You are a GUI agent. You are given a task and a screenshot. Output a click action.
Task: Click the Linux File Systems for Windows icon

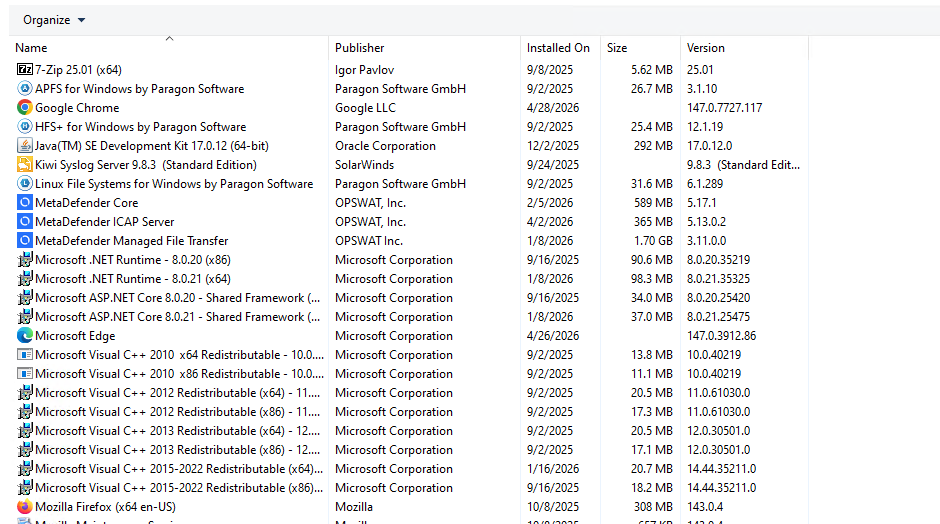pyautogui.click(x=25, y=183)
